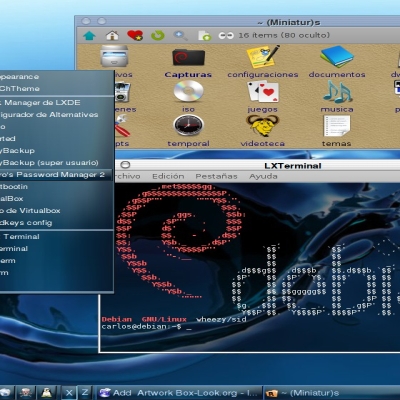Open the configuraciones folder

pyautogui.click(x=263, y=62)
